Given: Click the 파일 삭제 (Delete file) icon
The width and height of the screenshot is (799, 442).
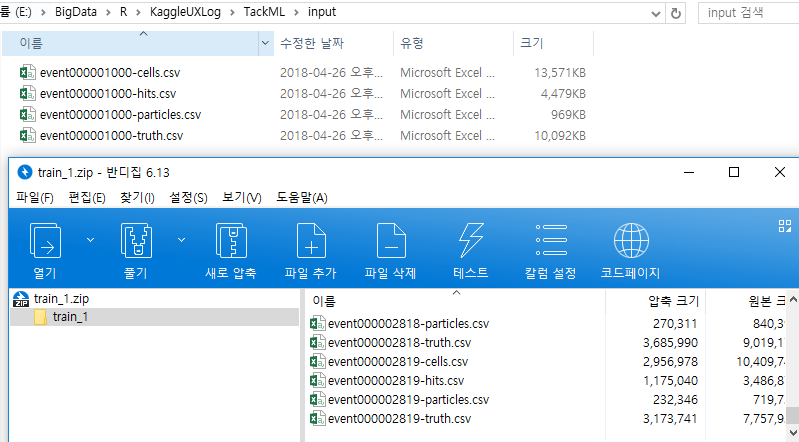Looking at the screenshot, I should (391, 241).
